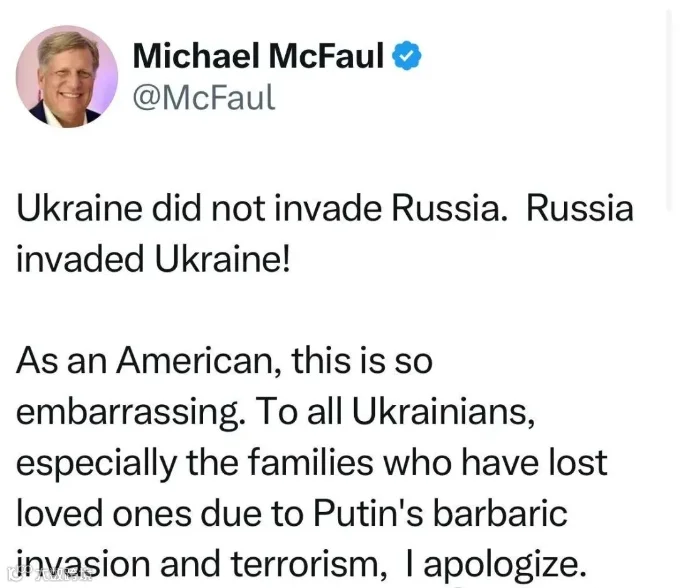Image resolution: width=697 pixels, height=588 pixels.
Task: Select the line "invaded Ukraine!"
Action: tap(153, 259)
